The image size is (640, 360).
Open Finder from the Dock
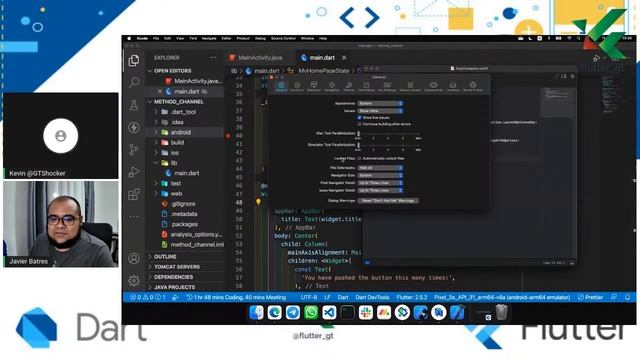coord(256,313)
